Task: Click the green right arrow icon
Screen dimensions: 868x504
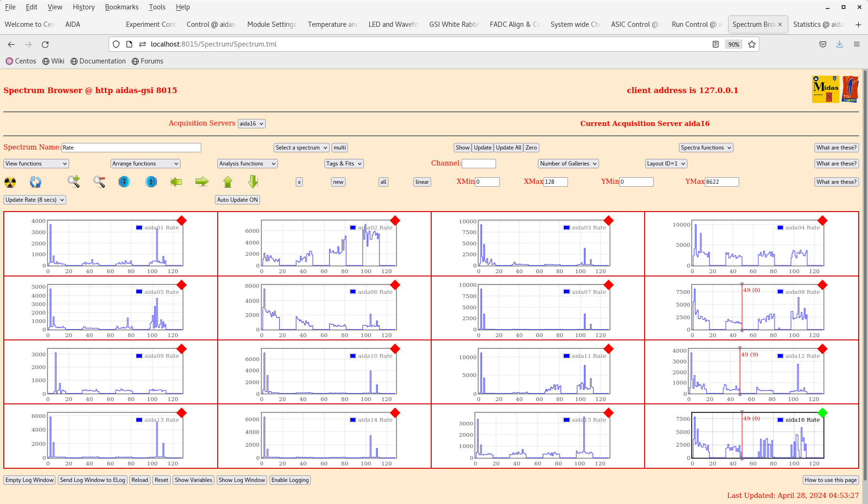Action: click(202, 182)
